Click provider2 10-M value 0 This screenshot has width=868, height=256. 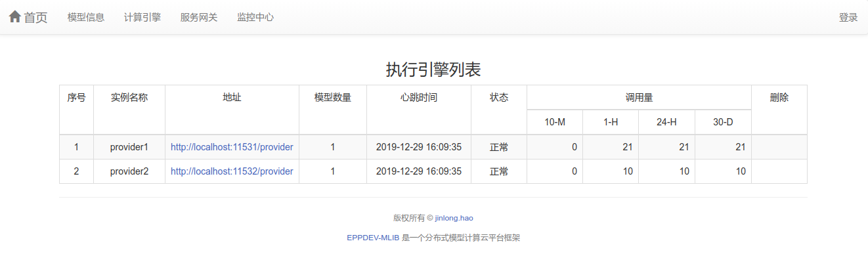555,171
